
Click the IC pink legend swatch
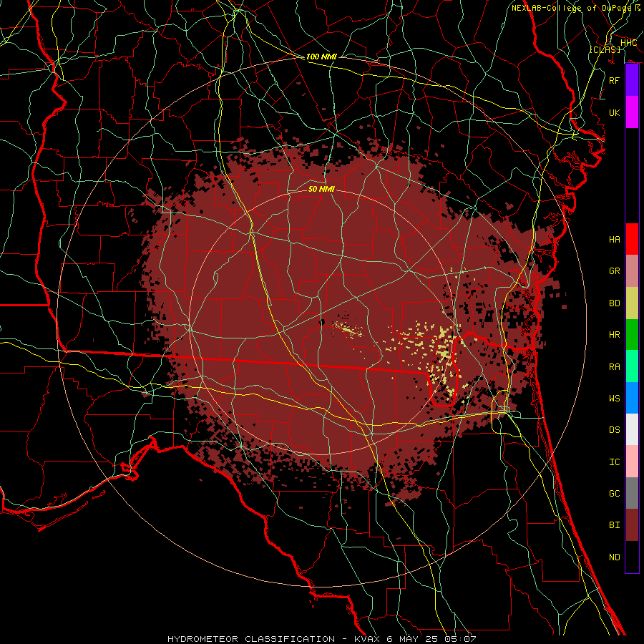pyautogui.click(x=632, y=462)
